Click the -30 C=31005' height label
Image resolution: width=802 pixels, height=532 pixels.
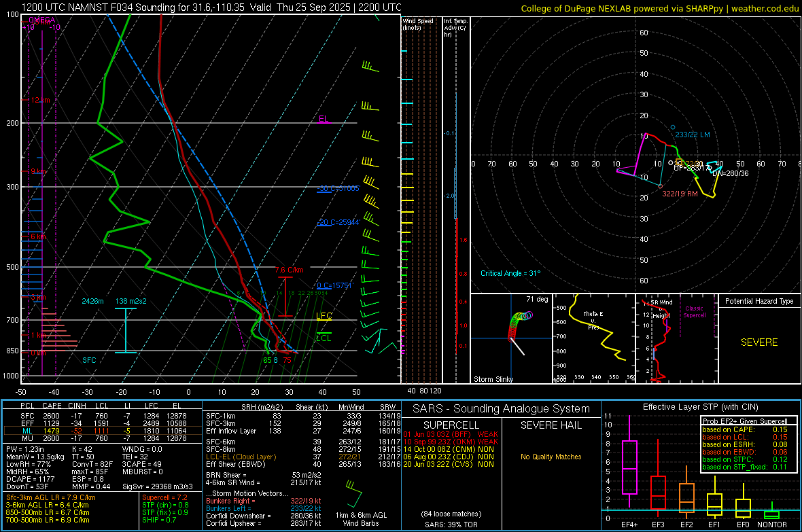coord(338,188)
